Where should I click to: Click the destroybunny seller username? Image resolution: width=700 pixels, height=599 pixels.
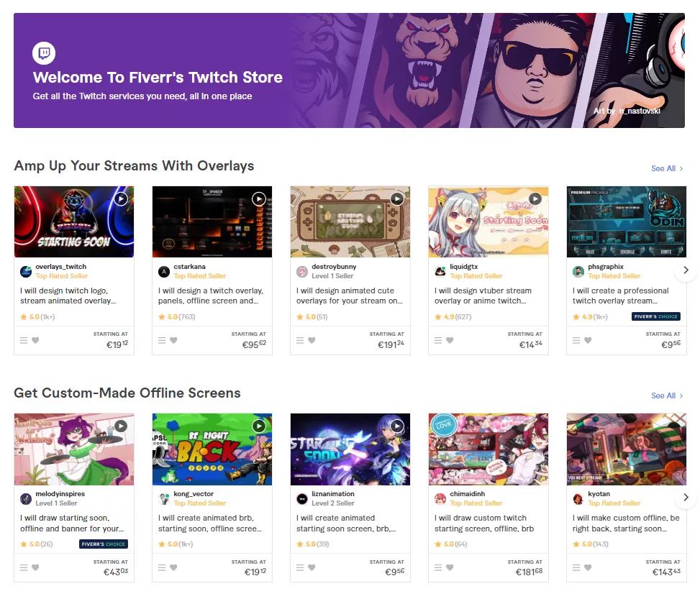pos(334,267)
